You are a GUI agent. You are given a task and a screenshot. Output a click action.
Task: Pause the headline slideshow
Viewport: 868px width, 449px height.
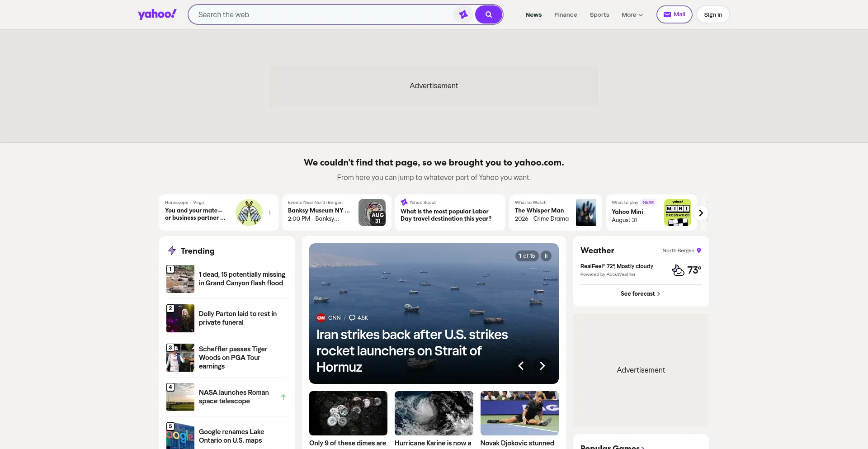coord(546,256)
